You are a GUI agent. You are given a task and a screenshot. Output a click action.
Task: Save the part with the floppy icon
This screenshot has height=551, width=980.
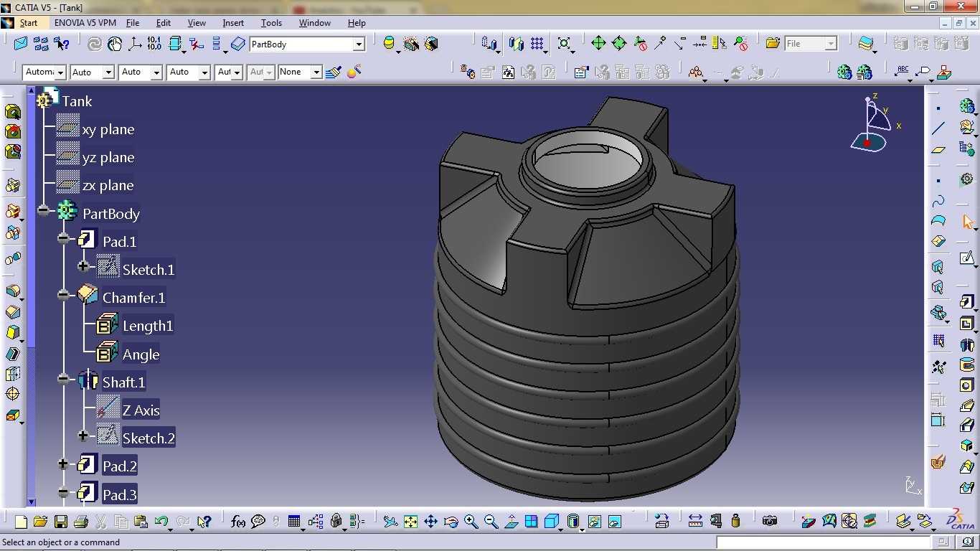(60, 522)
